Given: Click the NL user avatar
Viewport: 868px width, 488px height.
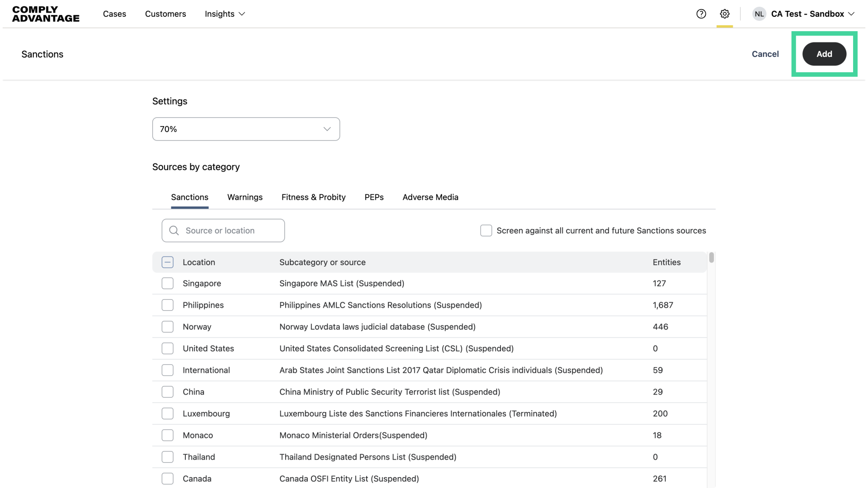Looking at the screenshot, I should (759, 14).
